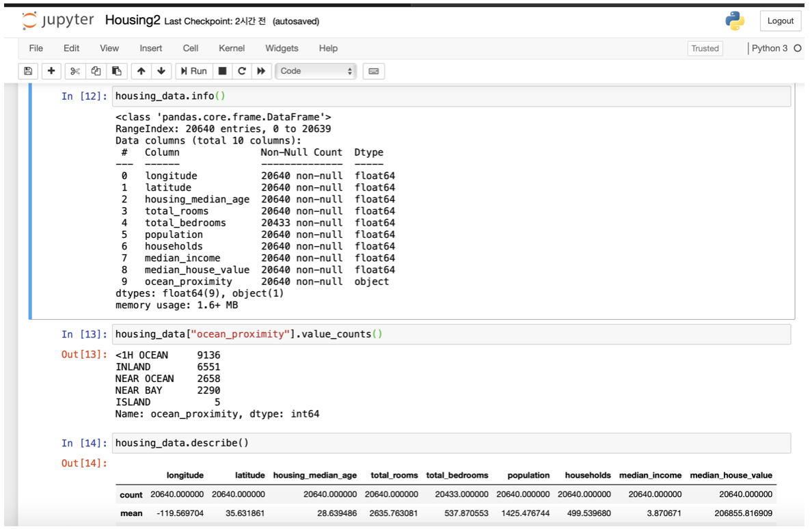Screen dimensions: 812x529
Task: Open the command palette keyboard icon
Action: (373, 71)
